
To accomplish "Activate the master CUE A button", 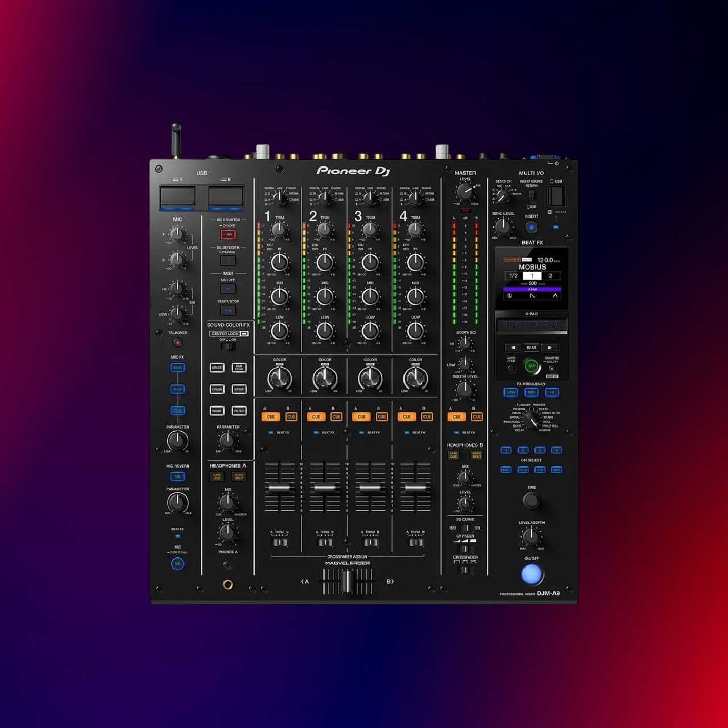I will [456, 417].
